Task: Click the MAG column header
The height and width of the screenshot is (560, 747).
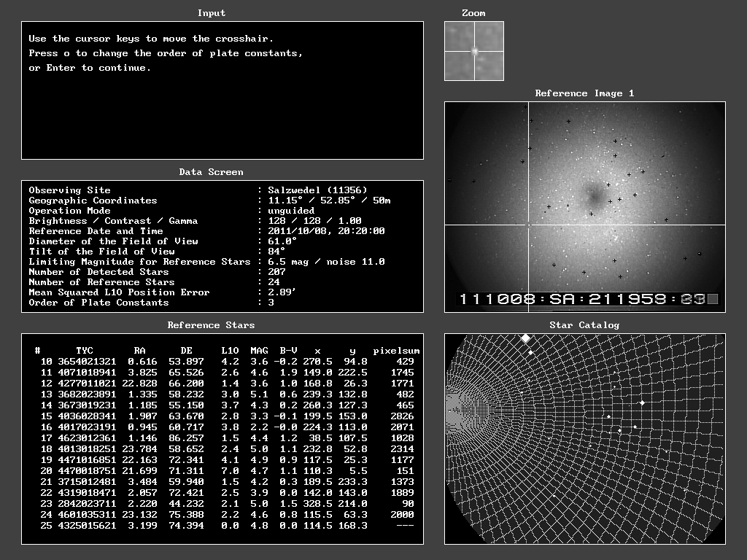Action: 259,351
